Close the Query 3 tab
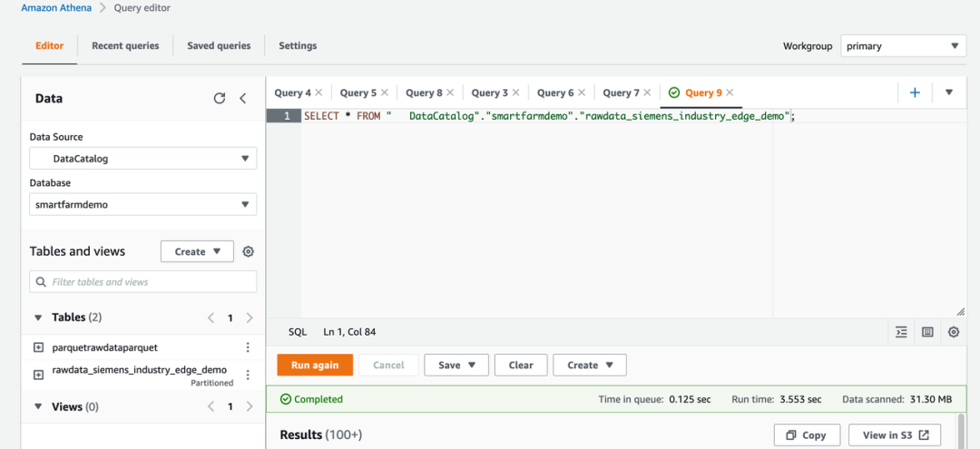The width and height of the screenshot is (980, 449). tap(515, 93)
